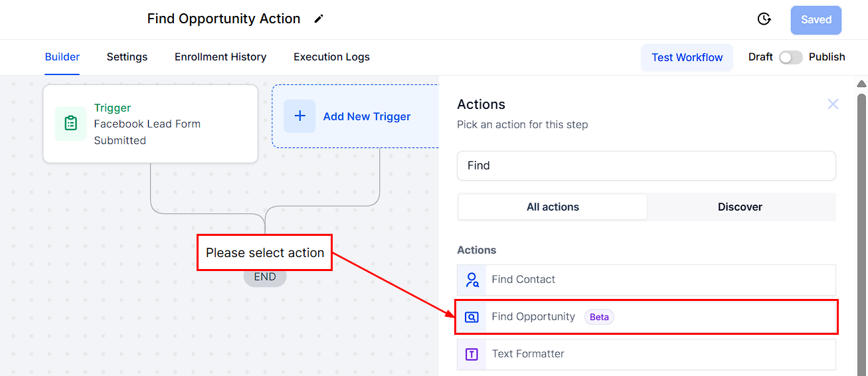Open the Enrollment History tab

(x=220, y=57)
